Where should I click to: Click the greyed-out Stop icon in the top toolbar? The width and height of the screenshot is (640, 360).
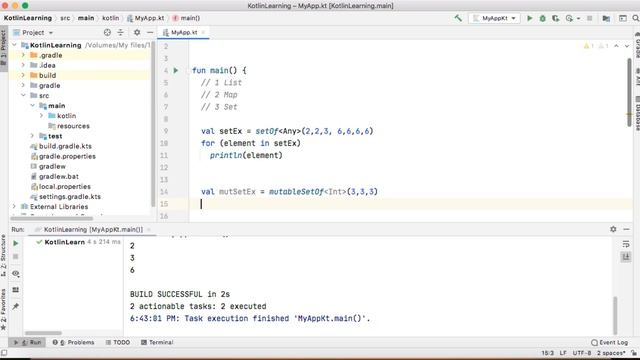click(x=589, y=18)
